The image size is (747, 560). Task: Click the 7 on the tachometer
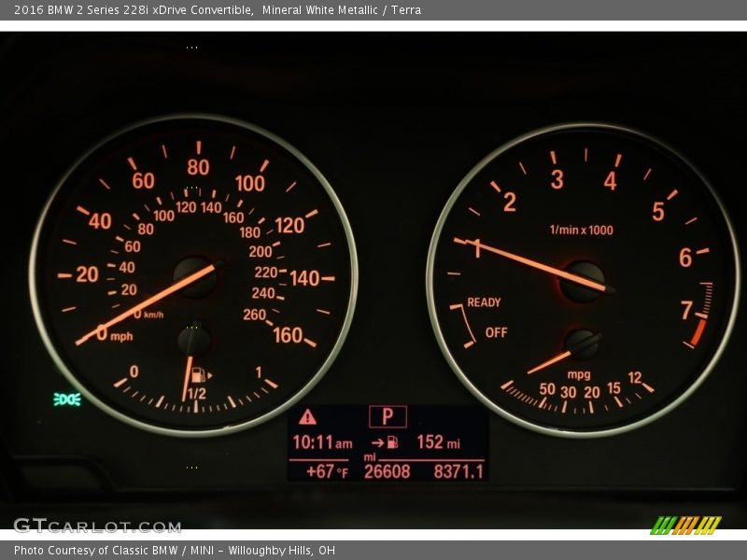686,310
